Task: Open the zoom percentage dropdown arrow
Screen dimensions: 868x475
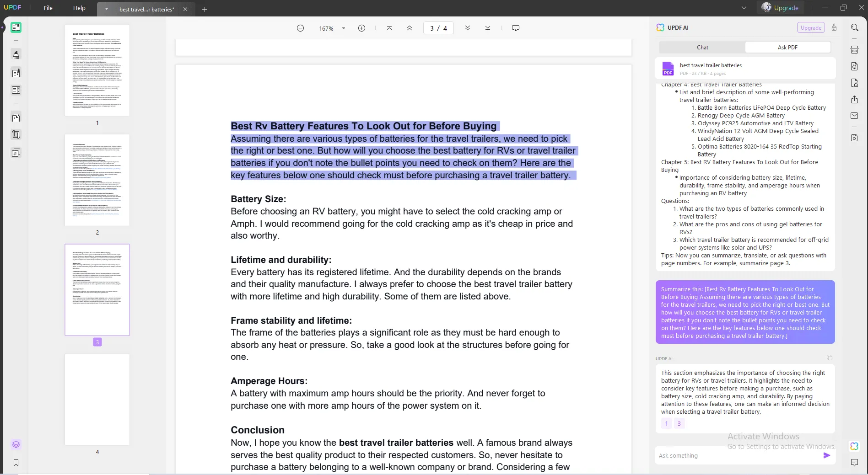Action: click(x=344, y=28)
